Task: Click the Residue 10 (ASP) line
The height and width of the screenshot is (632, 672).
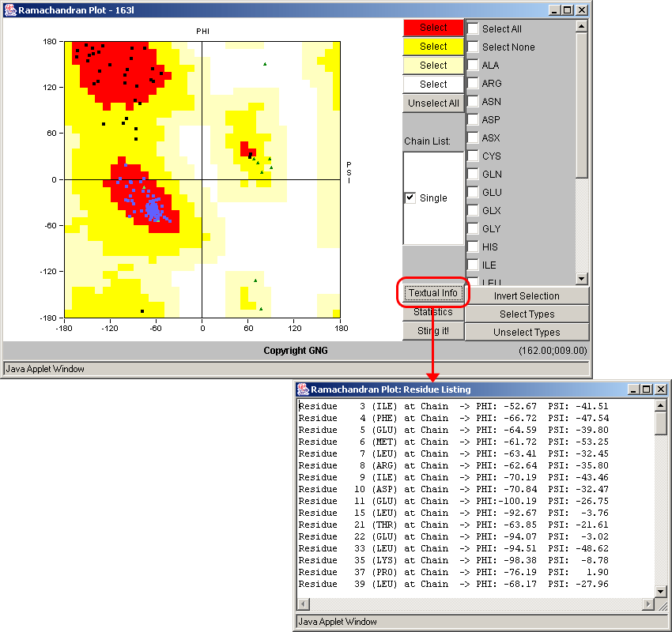Action: (x=454, y=489)
